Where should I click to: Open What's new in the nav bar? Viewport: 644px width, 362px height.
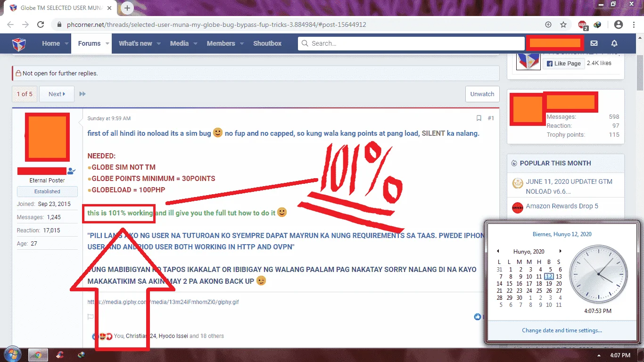(x=135, y=43)
